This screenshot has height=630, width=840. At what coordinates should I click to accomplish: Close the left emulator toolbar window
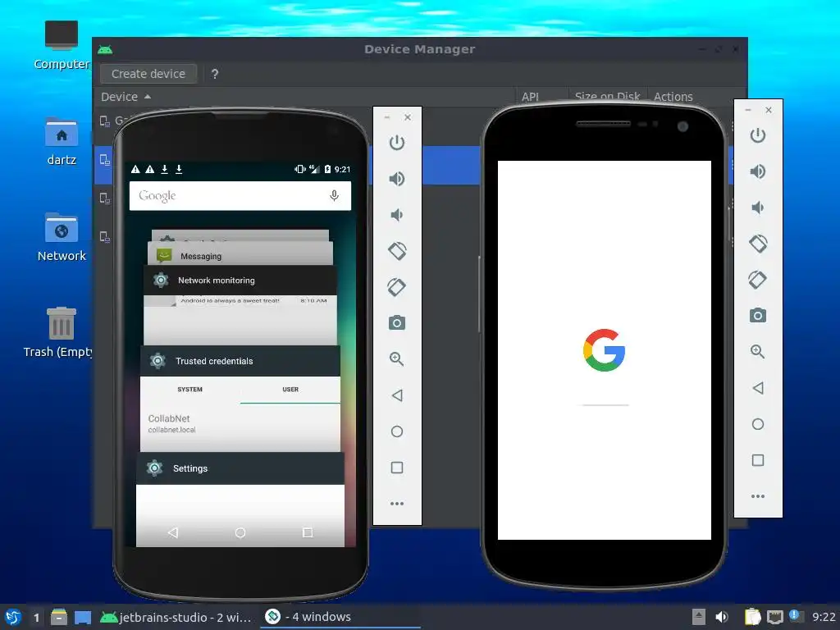pos(408,116)
